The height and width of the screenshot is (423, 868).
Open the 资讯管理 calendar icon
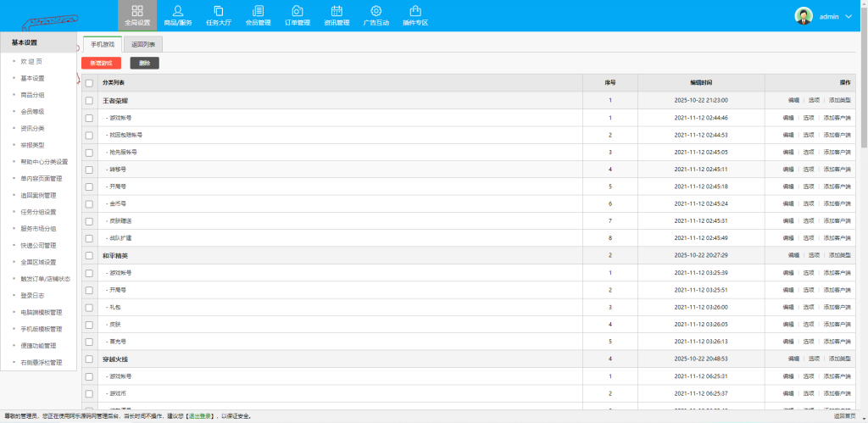pos(337,10)
